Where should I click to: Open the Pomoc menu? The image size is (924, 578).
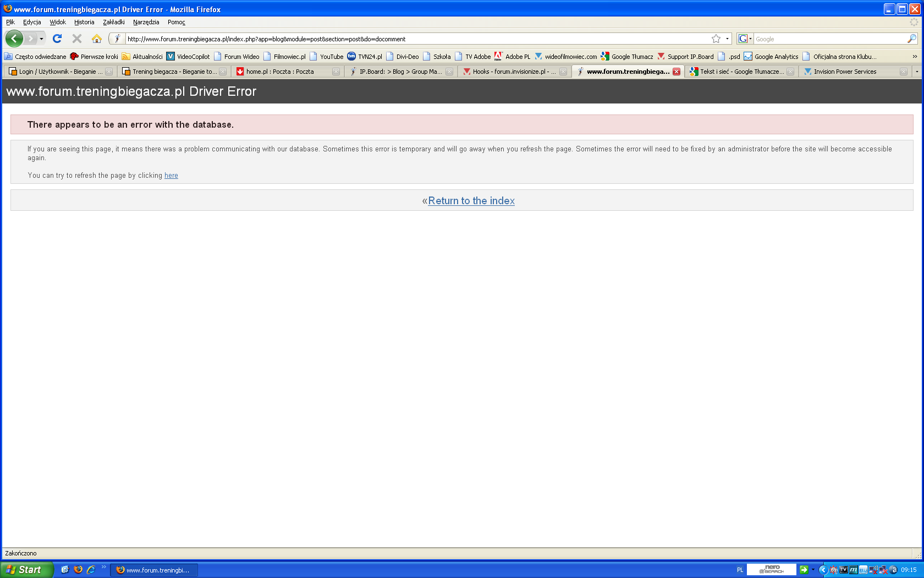point(177,22)
